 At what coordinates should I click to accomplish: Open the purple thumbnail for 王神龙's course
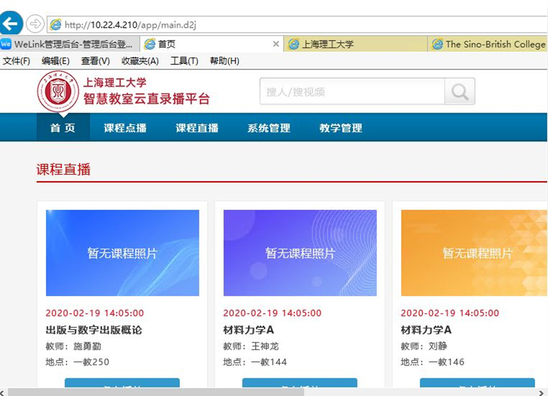coord(300,253)
